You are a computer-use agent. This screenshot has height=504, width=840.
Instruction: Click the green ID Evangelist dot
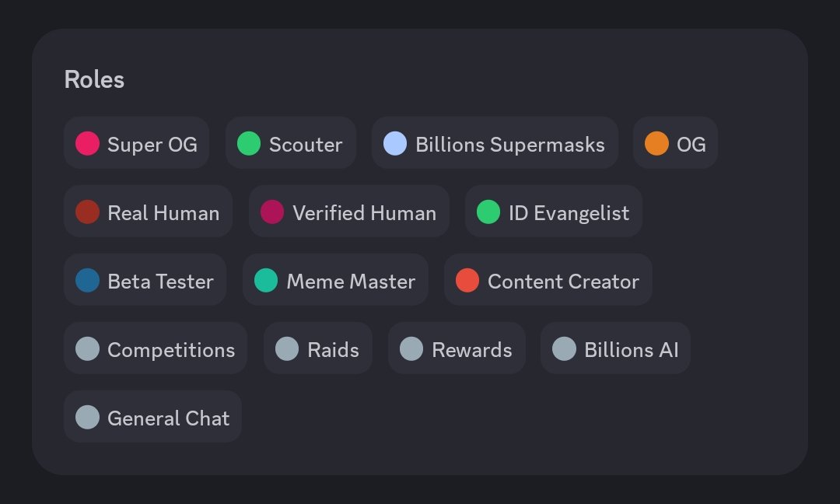point(488,212)
